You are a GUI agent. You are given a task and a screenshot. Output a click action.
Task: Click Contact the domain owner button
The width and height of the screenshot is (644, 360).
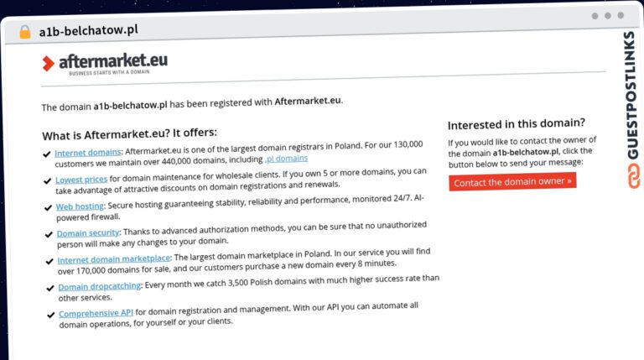tap(512, 181)
